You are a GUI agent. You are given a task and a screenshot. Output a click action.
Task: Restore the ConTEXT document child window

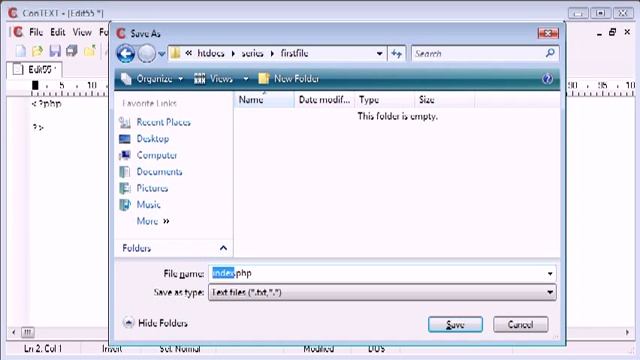(x=612, y=32)
